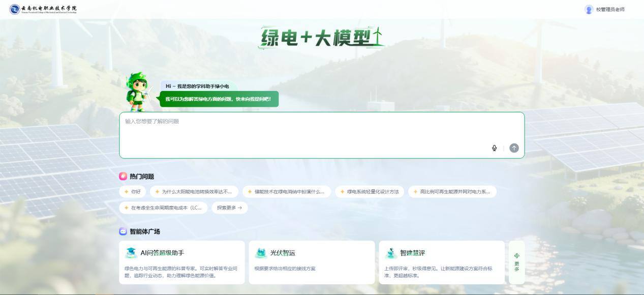
Task: Click the 热门问题 flame icon
Action: pyautogui.click(x=123, y=176)
